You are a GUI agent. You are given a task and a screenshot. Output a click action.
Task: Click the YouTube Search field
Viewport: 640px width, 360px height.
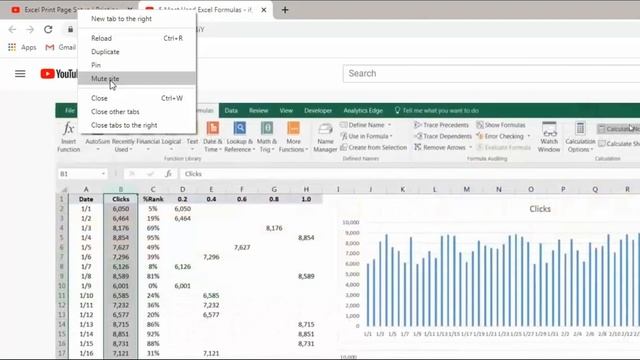click(x=491, y=74)
